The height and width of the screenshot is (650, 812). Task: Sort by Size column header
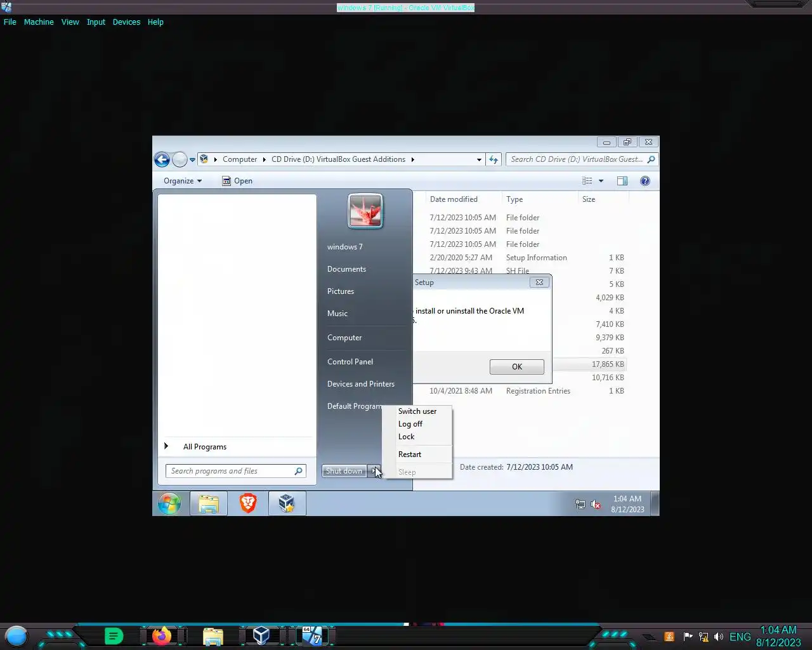pos(589,199)
